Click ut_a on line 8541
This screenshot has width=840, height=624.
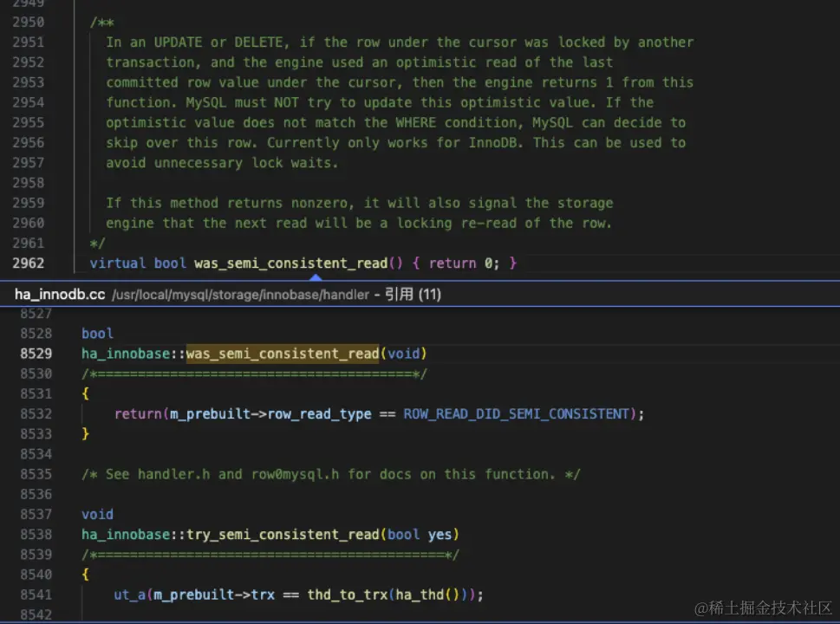tap(130, 595)
